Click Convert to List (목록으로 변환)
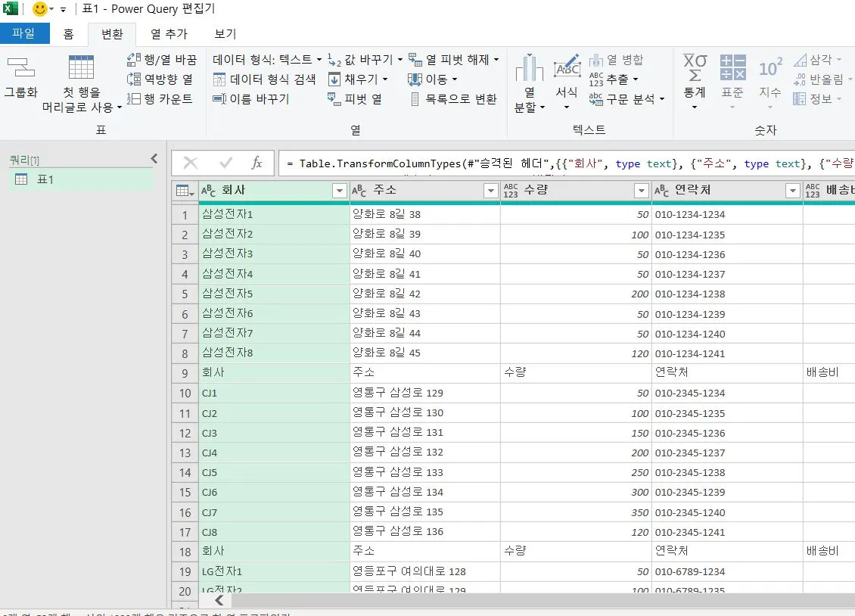This screenshot has height=616, width=855. (454, 98)
